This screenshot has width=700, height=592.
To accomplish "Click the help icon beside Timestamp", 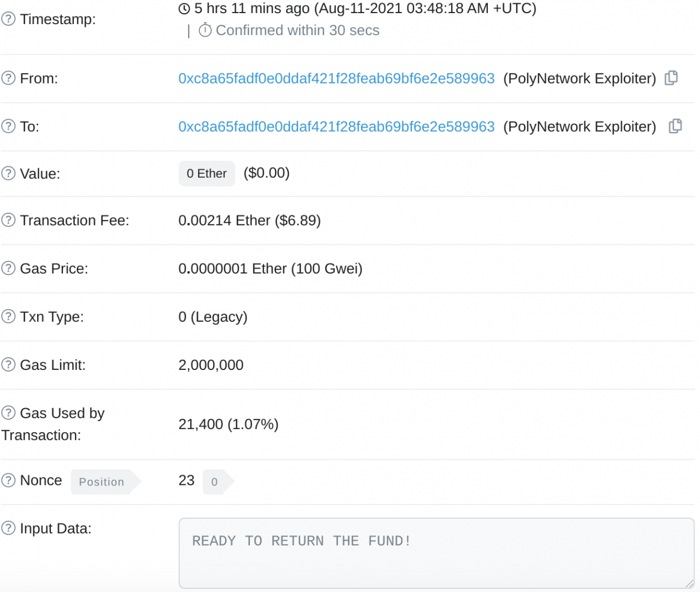I will click(8, 19).
